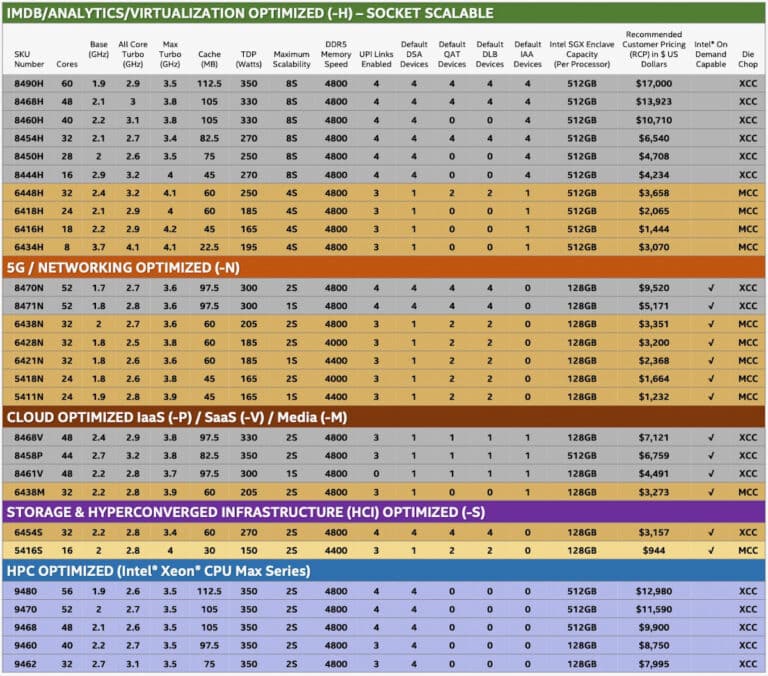The width and height of the screenshot is (768, 676).
Task: Click the $4,491 price
Action: [653, 474]
